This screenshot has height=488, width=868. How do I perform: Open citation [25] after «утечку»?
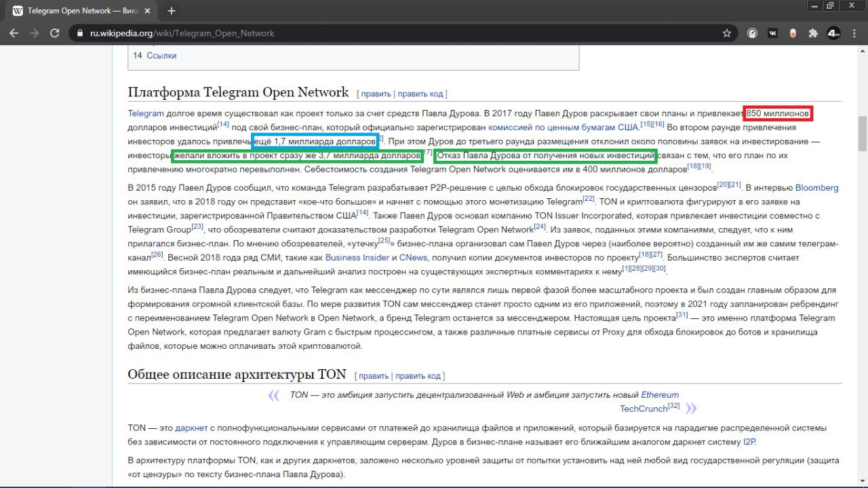point(384,240)
